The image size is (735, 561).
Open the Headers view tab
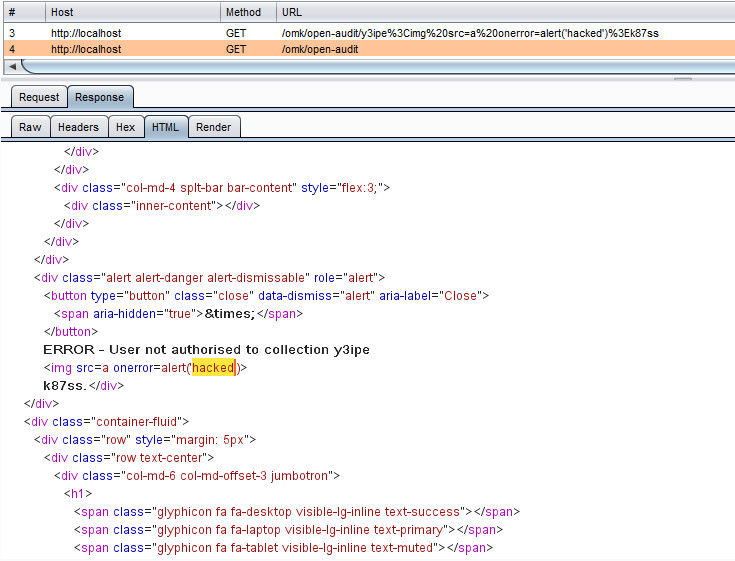[78, 127]
